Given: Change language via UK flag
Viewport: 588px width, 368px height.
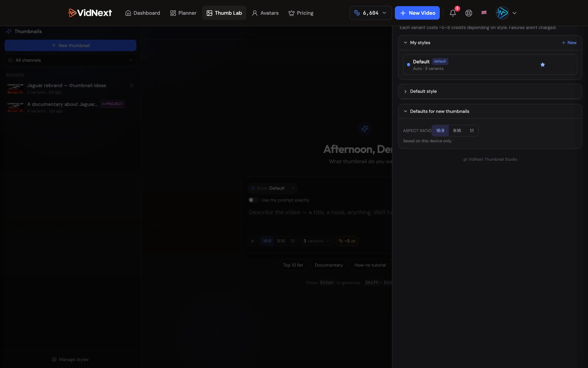Looking at the screenshot, I should (x=484, y=12).
